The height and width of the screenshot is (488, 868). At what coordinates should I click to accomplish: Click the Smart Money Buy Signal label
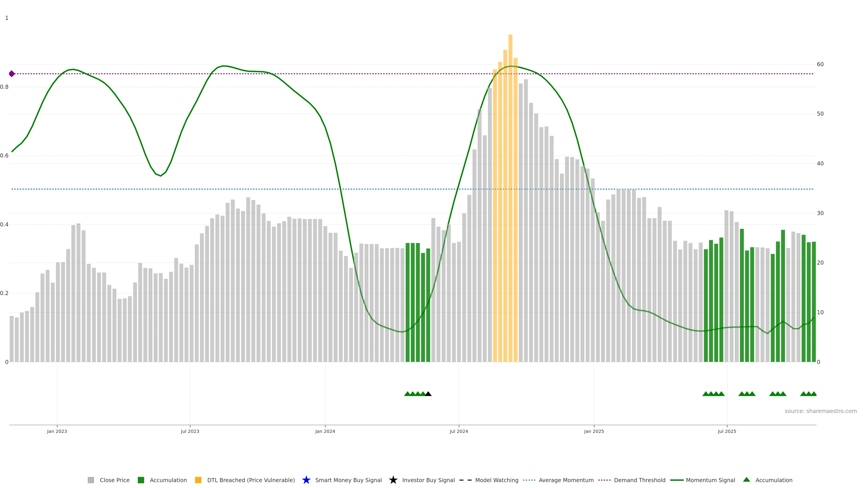click(348, 480)
